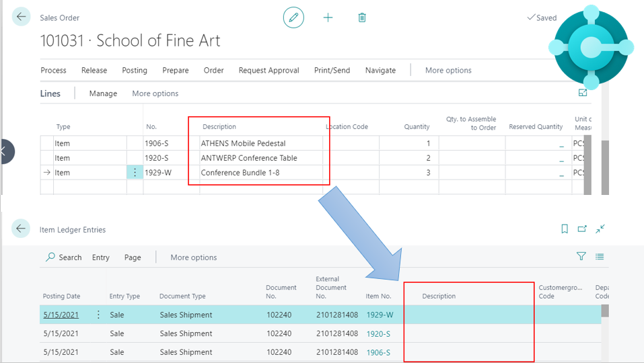Click the Item Ledger Entries vertical scrollbar
Image resolution: width=644 pixels, height=363 pixels.
(605, 311)
